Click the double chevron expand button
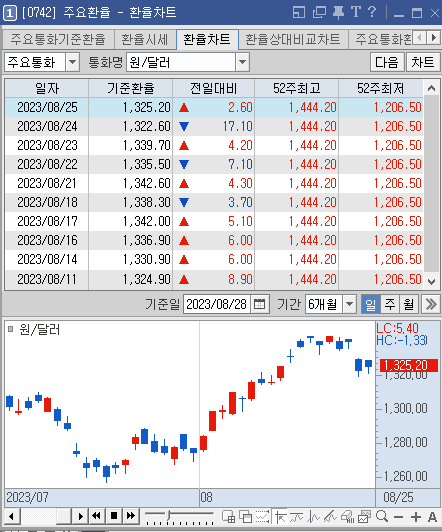The height and width of the screenshot is (532, 442). pyautogui.click(x=431, y=304)
